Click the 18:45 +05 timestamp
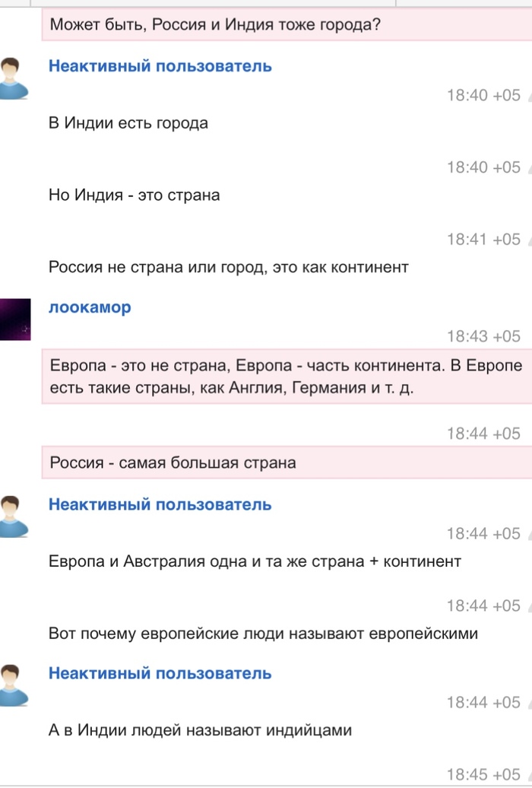 click(483, 775)
